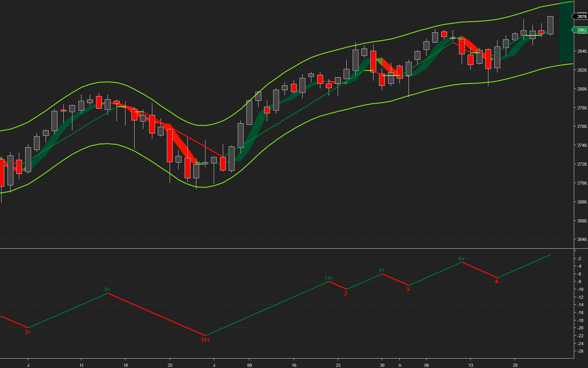Select the -14 oscillator axis value

581,305
